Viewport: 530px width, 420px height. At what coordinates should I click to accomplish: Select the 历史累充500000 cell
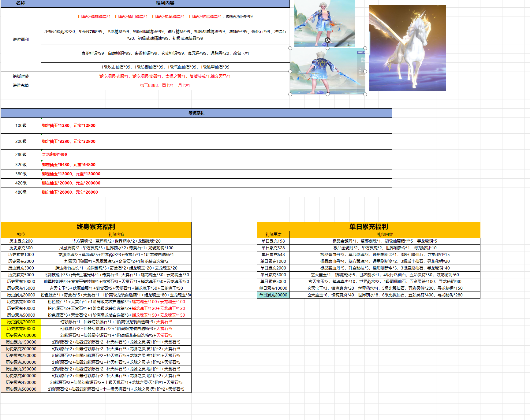[21, 389]
